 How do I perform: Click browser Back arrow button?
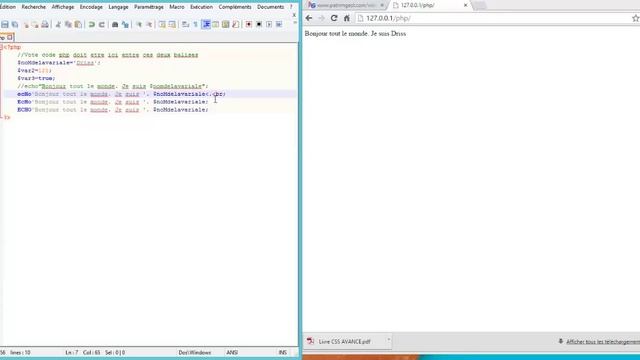click(309, 18)
